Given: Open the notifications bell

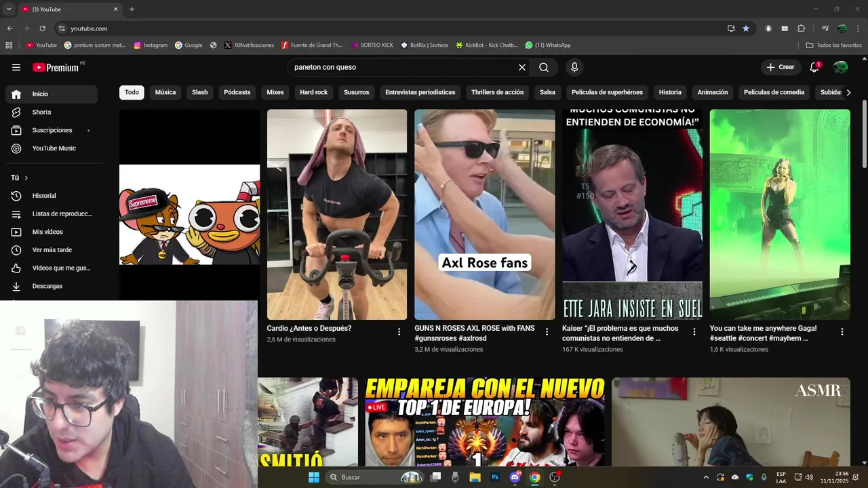Looking at the screenshot, I should click(x=814, y=67).
